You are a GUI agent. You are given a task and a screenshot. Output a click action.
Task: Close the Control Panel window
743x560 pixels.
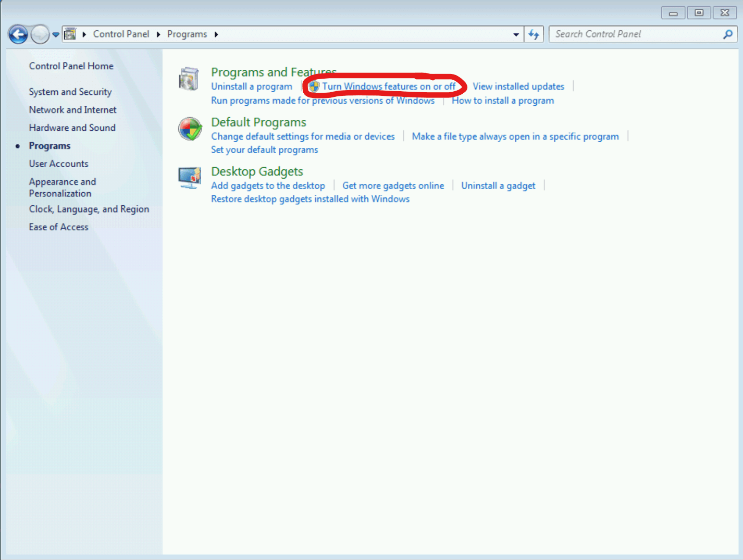[725, 13]
